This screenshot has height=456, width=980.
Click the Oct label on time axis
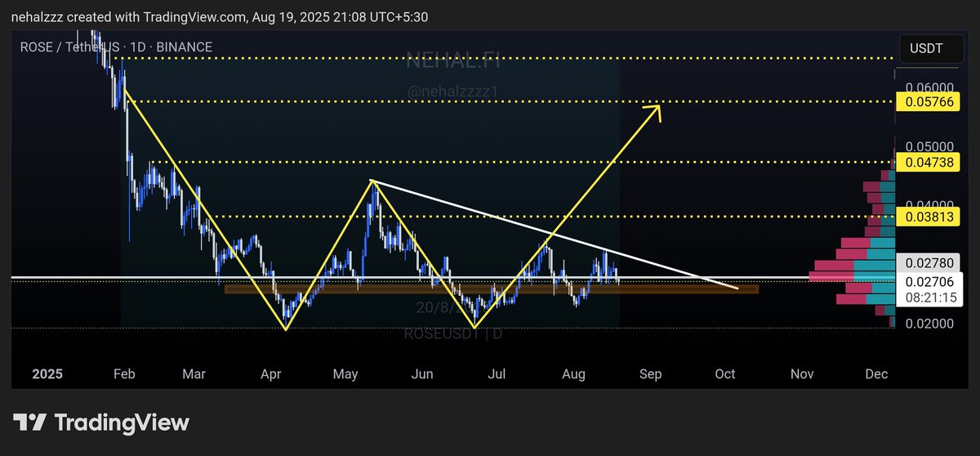click(724, 374)
